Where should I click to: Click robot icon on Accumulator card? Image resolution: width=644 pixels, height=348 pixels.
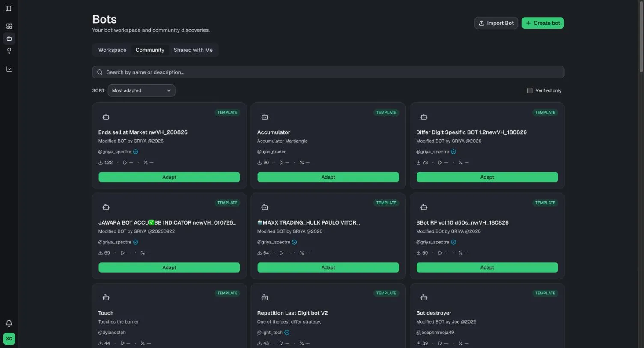tap(265, 117)
